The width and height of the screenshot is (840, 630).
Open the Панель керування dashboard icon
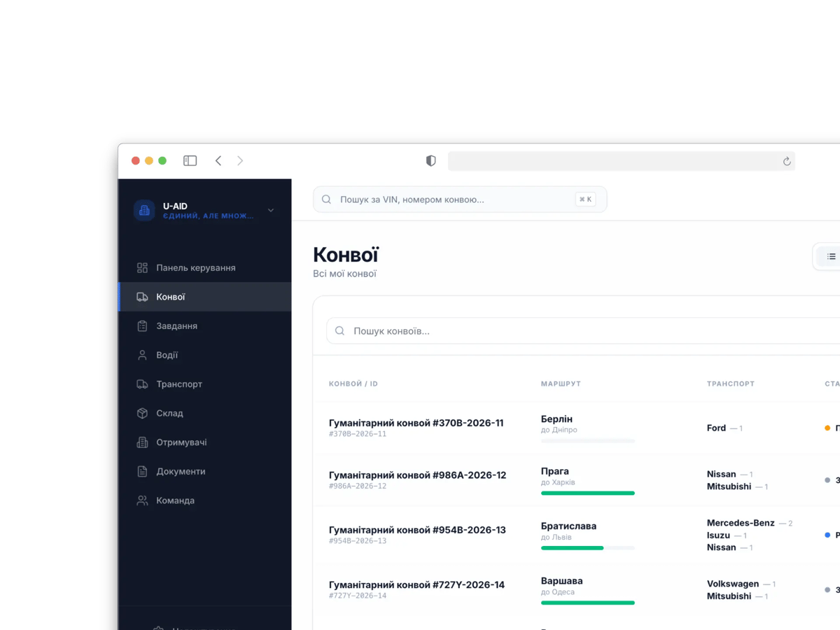(142, 268)
